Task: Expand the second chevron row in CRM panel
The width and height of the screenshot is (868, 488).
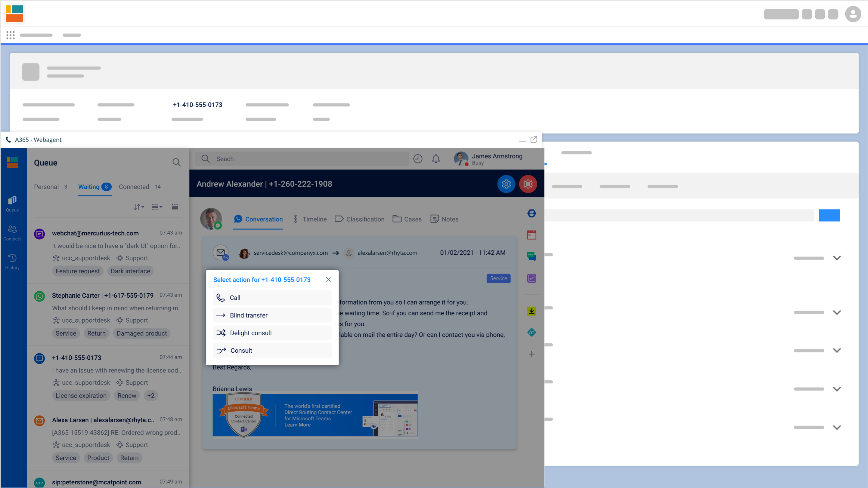Action: click(837, 312)
